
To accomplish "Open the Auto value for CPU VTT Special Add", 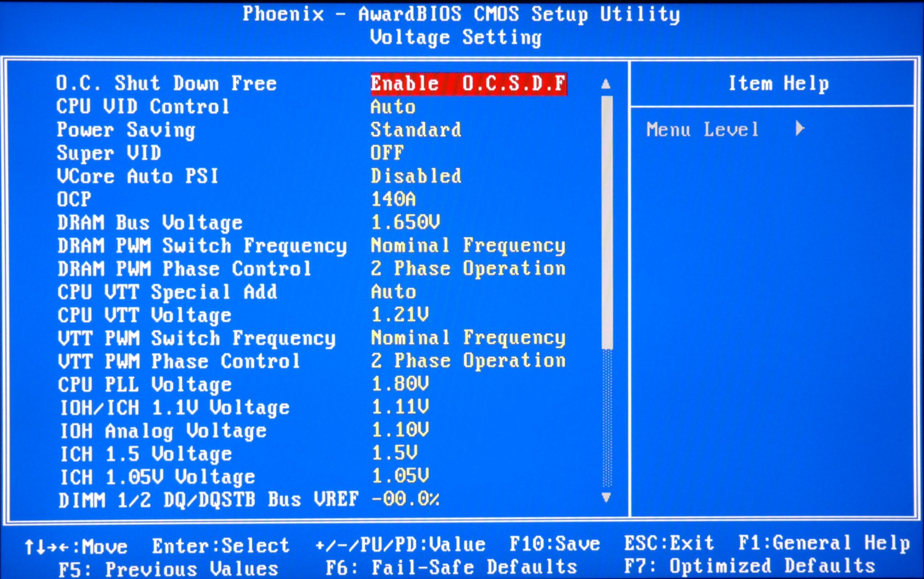I will [x=393, y=291].
